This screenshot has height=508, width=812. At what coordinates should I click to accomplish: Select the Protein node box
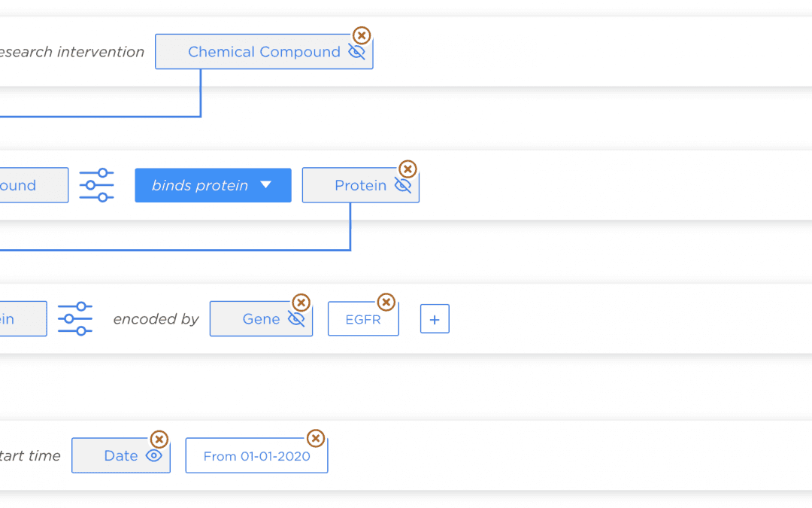point(359,186)
